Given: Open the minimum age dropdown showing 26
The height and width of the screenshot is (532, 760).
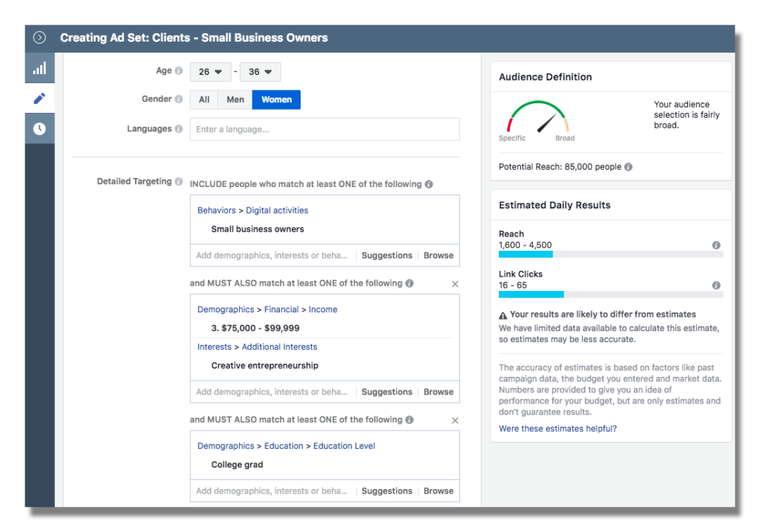Looking at the screenshot, I should point(210,71).
